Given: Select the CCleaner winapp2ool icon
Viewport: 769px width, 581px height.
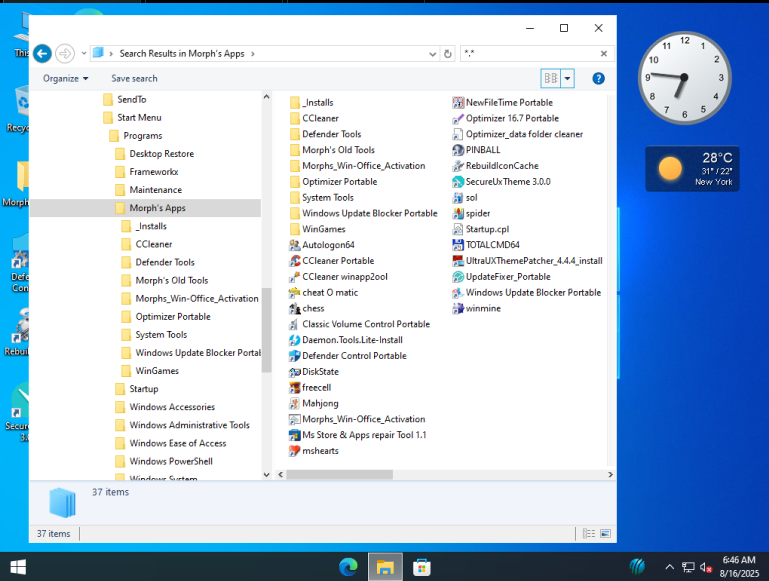Looking at the screenshot, I should click(x=294, y=277).
